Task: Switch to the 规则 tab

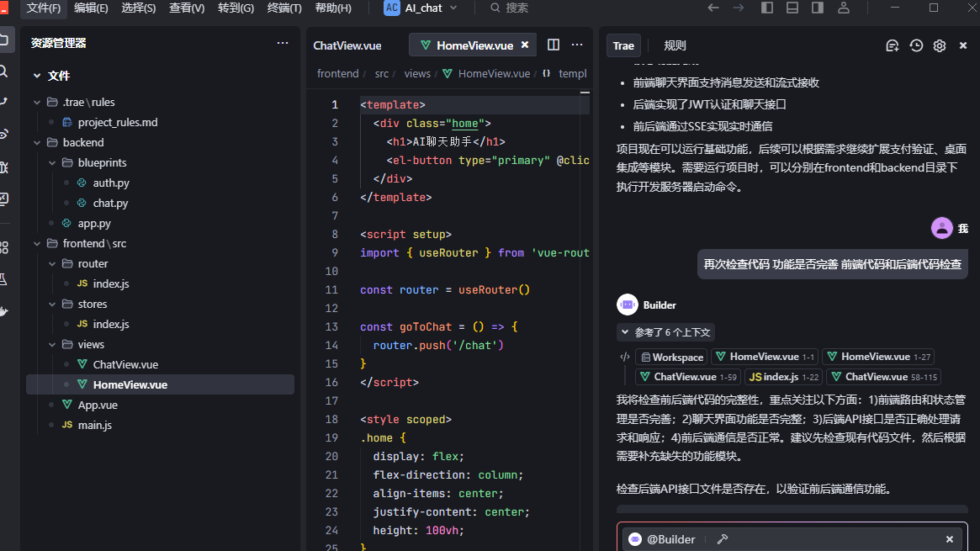Action: point(675,45)
